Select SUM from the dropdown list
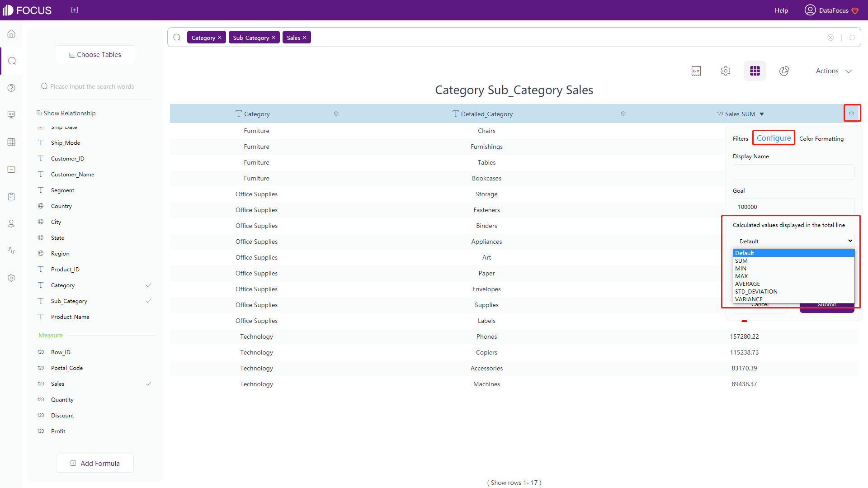Image resolution: width=868 pixels, height=488 pixels. 793,261
